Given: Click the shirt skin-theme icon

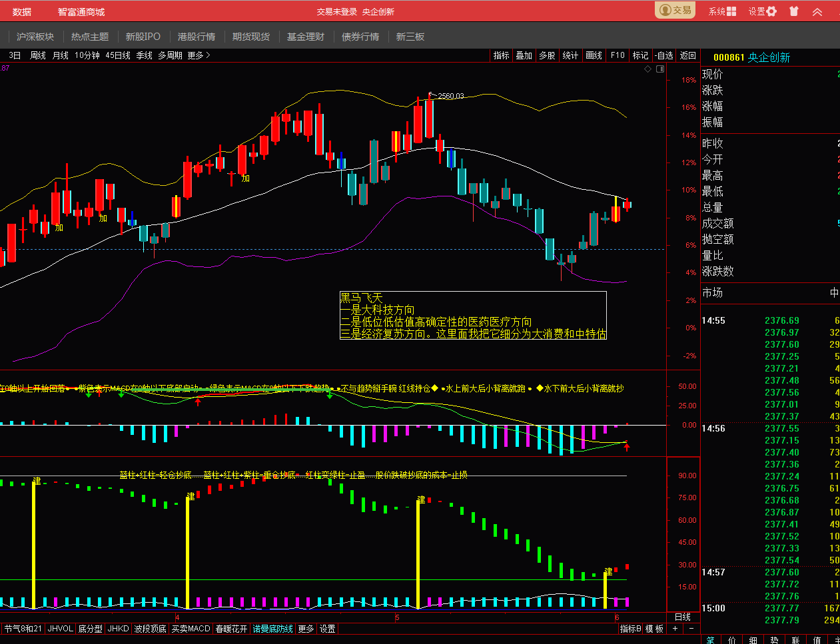Looking at the screenshot, I should (x=794, y=11).
